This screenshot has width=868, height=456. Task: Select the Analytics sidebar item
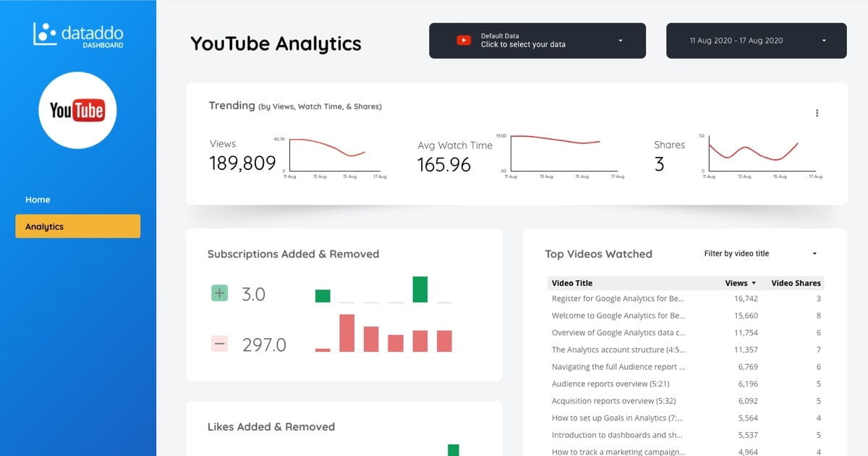click(x=77, y=227)
